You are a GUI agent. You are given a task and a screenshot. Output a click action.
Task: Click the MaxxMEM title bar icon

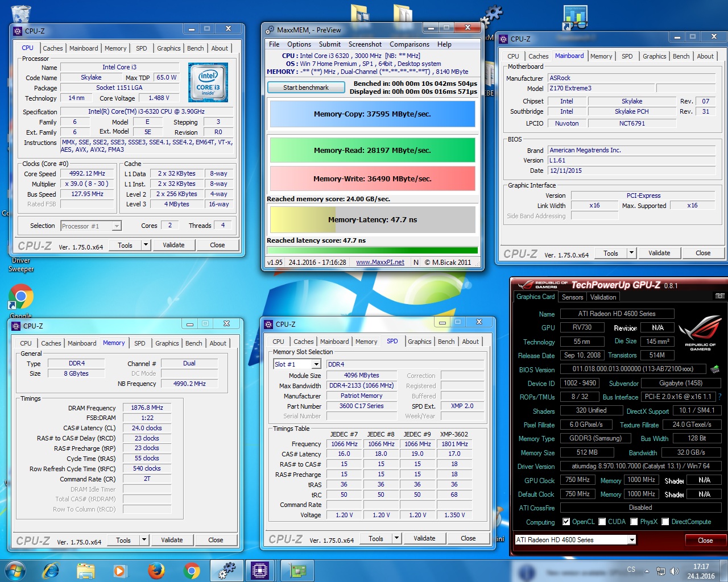point(270,30)
